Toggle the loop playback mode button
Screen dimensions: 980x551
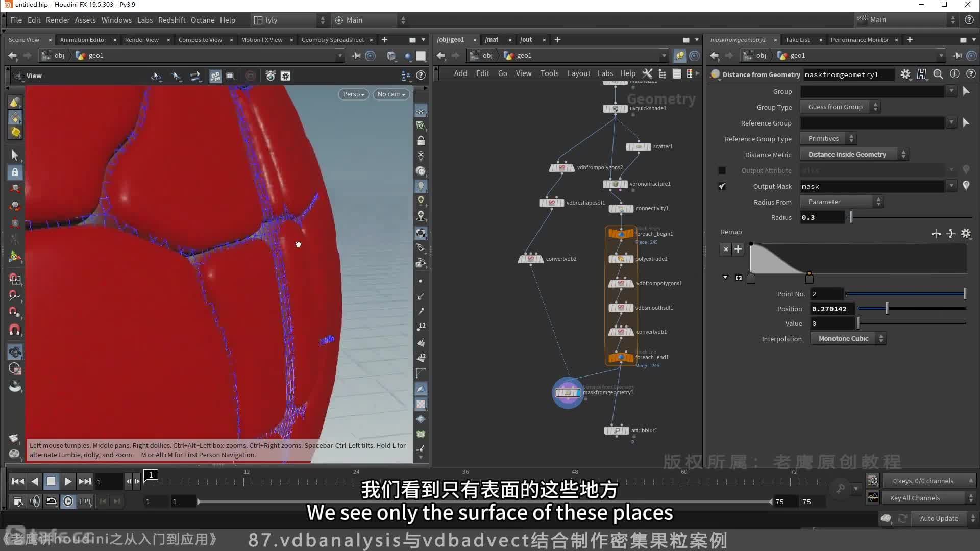tap(51, 502)
